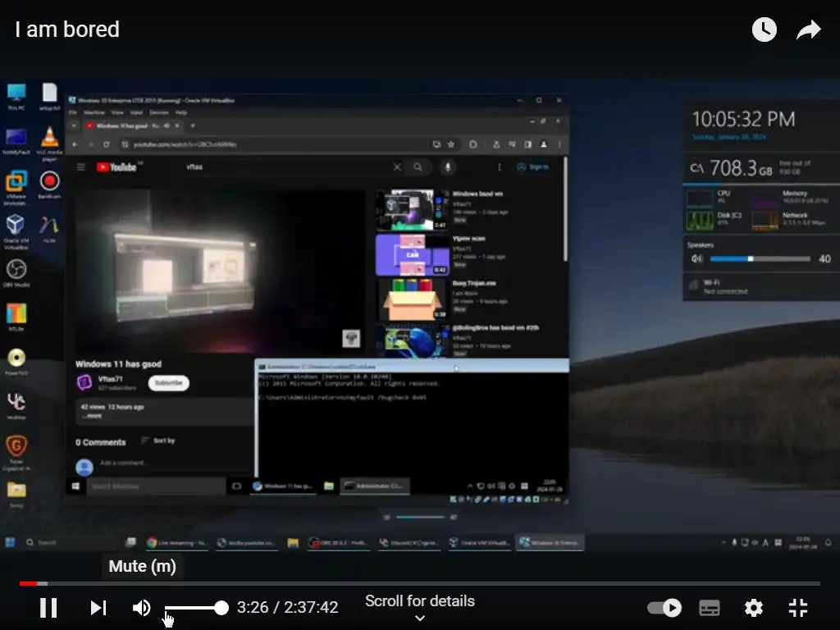Click the YouTube logo in the VM
Viewport: 840px width, 630px height.
(116, 167)
